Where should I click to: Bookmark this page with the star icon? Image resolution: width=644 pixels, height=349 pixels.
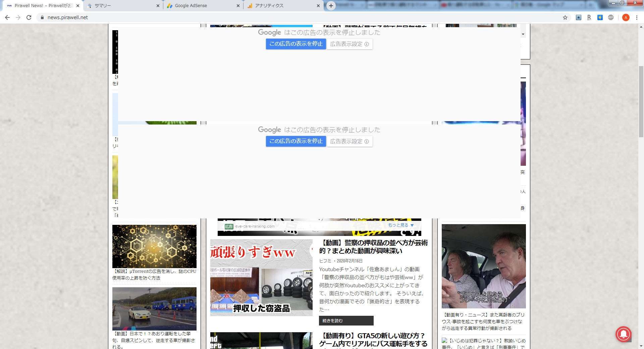565,17
